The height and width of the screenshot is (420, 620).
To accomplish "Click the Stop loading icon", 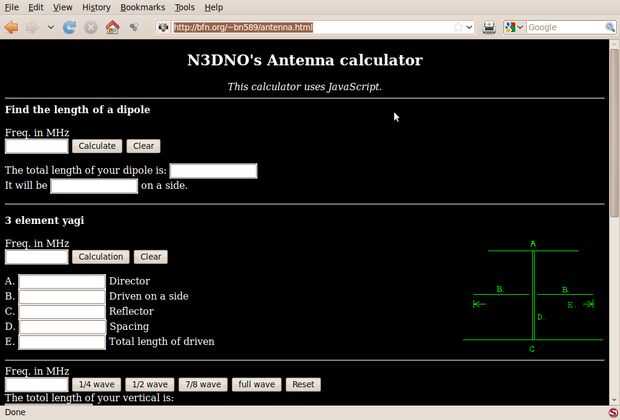I will pyautogui.click(x=91, y=27).
